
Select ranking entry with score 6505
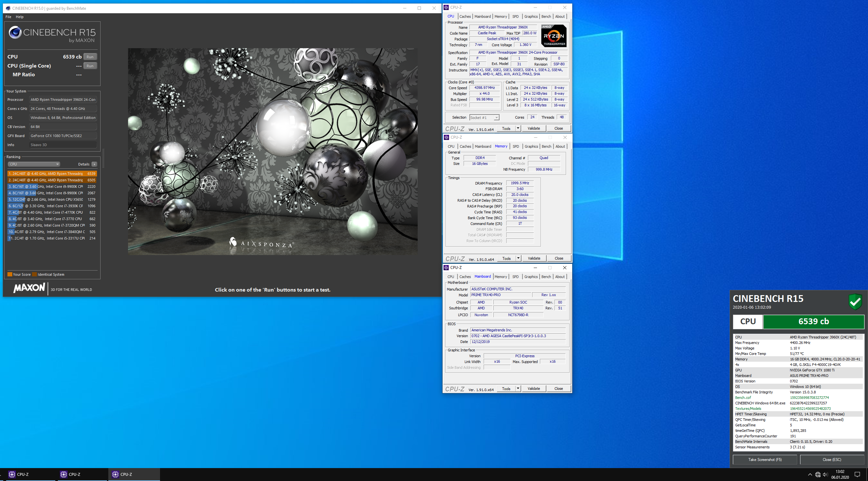pos(52,180)
